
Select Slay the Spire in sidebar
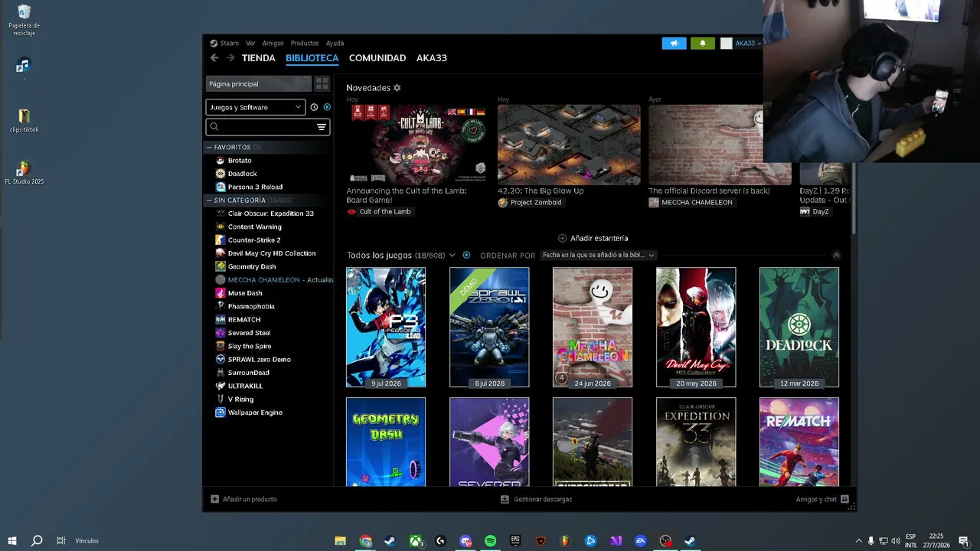click(x=250, y=346)
